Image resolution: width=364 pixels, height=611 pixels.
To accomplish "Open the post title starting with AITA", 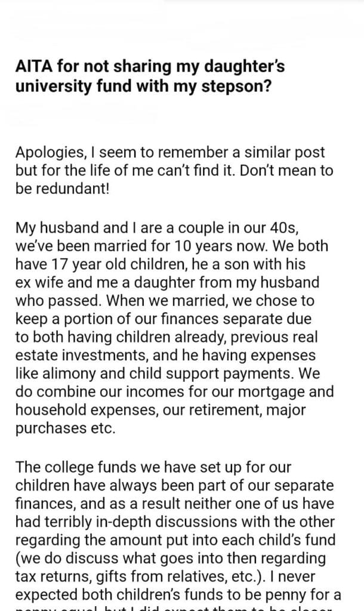I will tap(150, 76).
